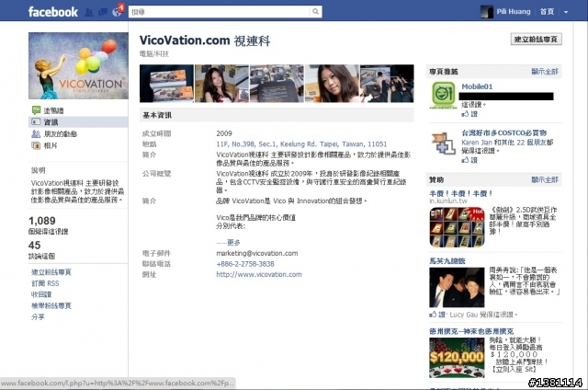Expand description with 更多 link
Viewport: 588px width, 390px height.
coord(233,243)
